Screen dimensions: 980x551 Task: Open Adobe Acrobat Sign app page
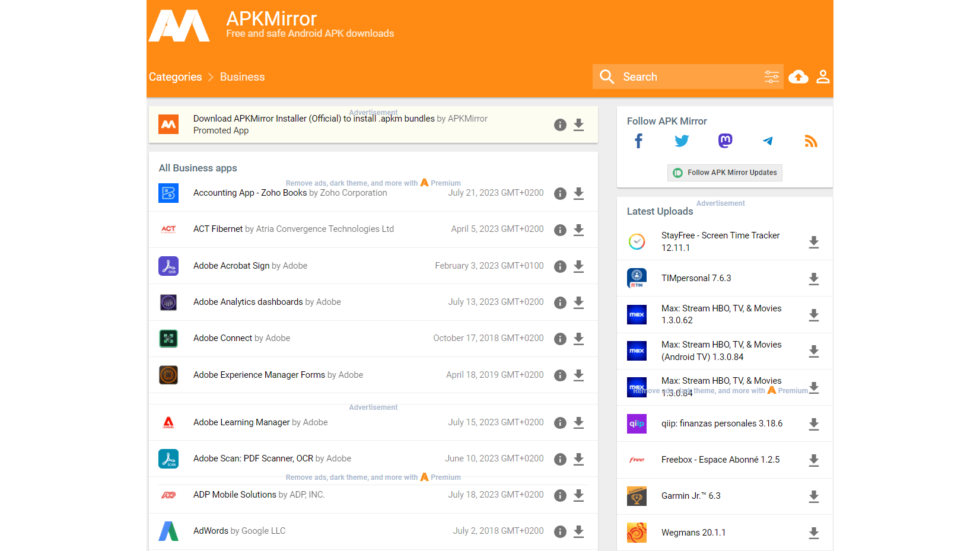point(231,266)
